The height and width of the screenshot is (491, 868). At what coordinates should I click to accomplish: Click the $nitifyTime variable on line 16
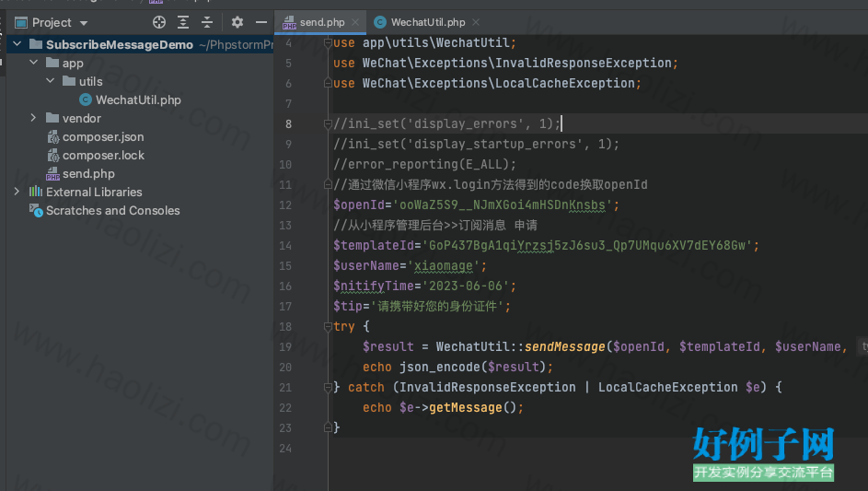[374, 286]
